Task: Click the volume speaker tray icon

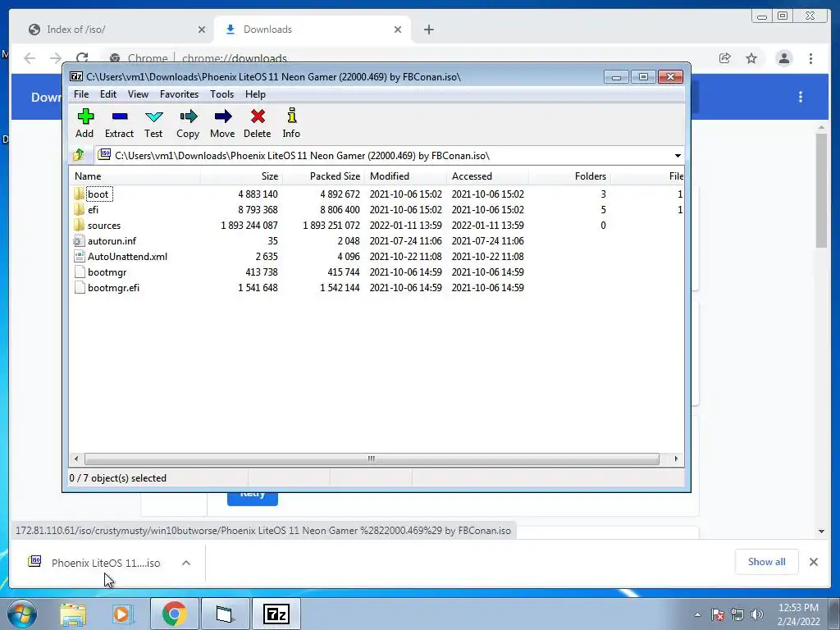Action: click(756, 614)
